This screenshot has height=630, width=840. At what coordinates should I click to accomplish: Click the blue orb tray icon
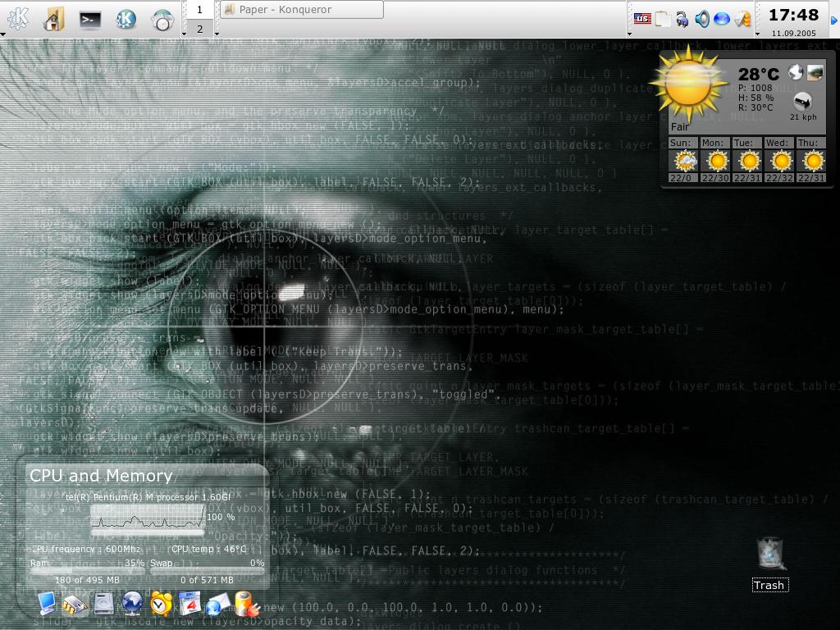click(x=722, y=20)
